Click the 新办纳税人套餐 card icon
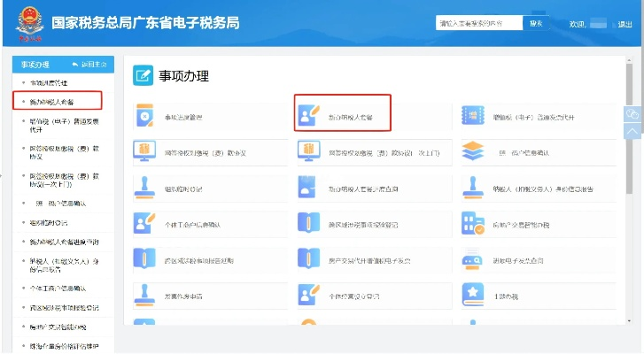Image resolution: width=644 pixels, height=354 pixels. click(x=308, y=115)
